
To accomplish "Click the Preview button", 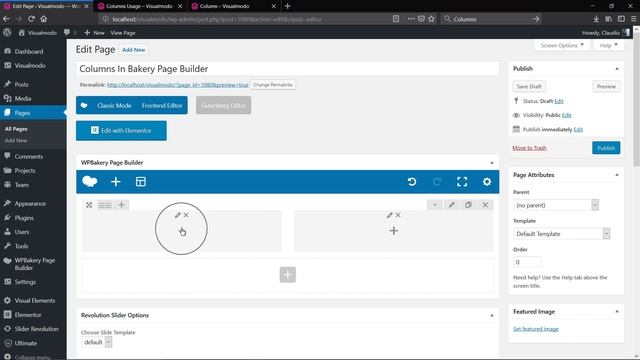I will 606,87.
